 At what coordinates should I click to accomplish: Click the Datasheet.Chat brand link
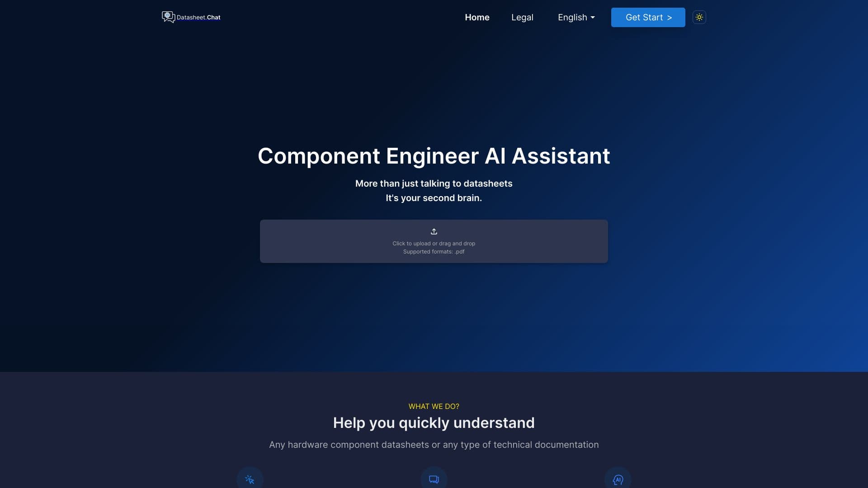click(191, 17)
